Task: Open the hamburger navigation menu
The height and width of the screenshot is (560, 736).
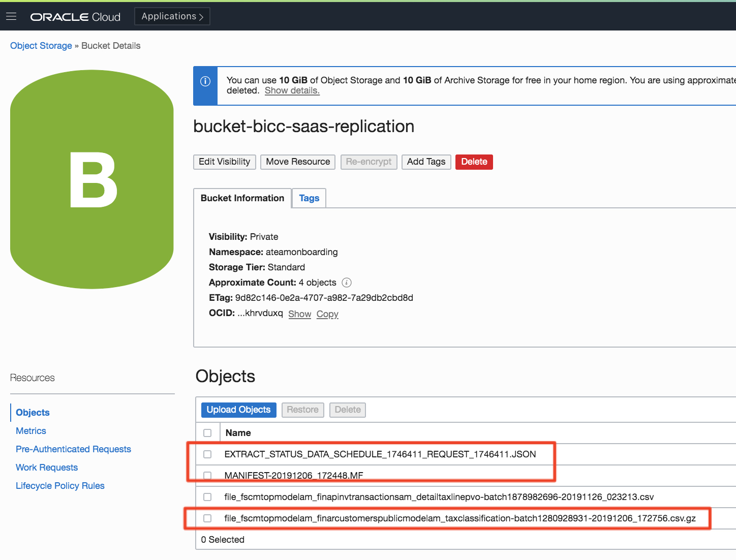Action: point(11,17)
